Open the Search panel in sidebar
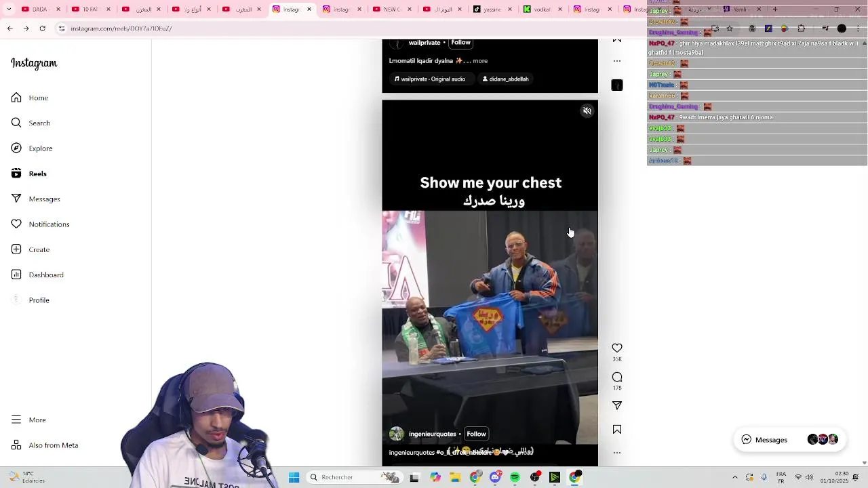Image resolution: width=868 pixels, height=488 pixels. 31,123
